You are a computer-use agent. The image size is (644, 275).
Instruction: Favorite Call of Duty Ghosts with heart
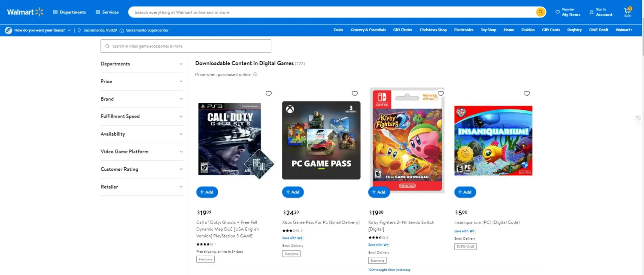(269, 94)
